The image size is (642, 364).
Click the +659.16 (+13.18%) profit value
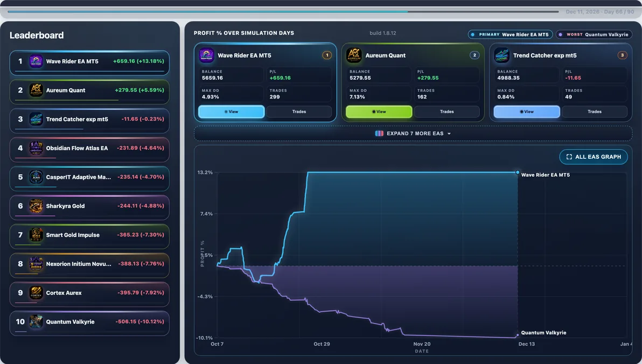point(138,61)
